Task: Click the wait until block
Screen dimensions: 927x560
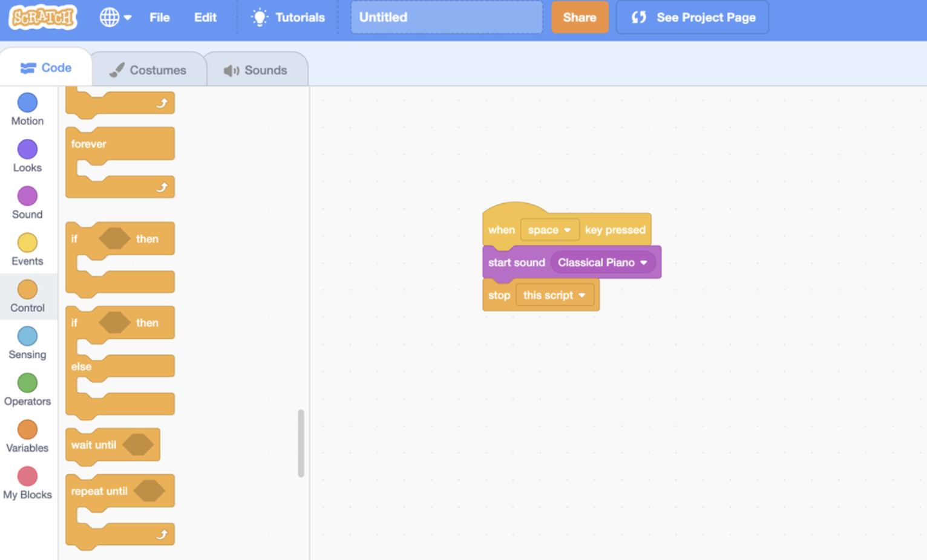Action: 113,445
